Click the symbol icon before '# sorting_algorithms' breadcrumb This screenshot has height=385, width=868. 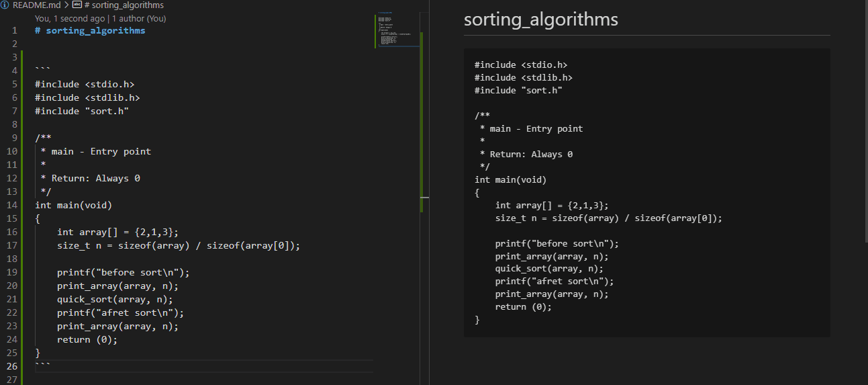(x=76, y=5)
